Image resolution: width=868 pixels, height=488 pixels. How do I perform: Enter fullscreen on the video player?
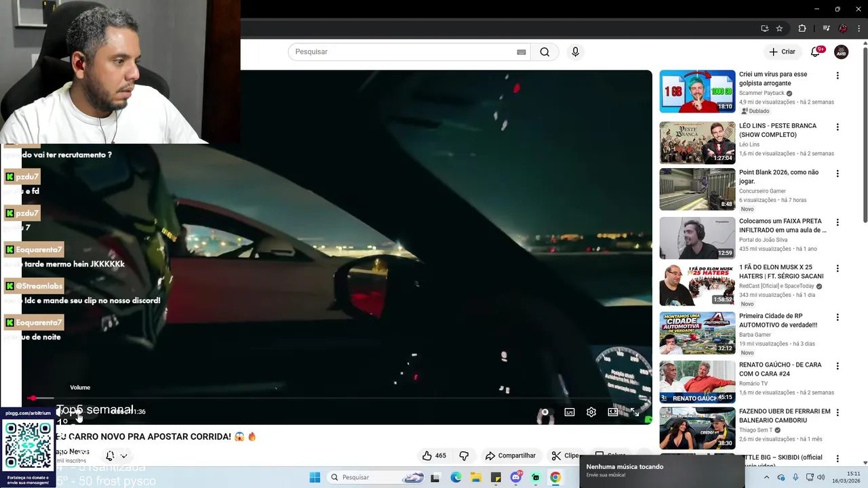[635, 412]
